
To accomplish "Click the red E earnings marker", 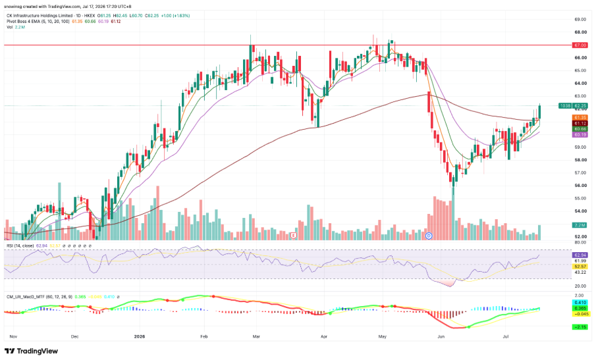I will (x=293, y=236).
